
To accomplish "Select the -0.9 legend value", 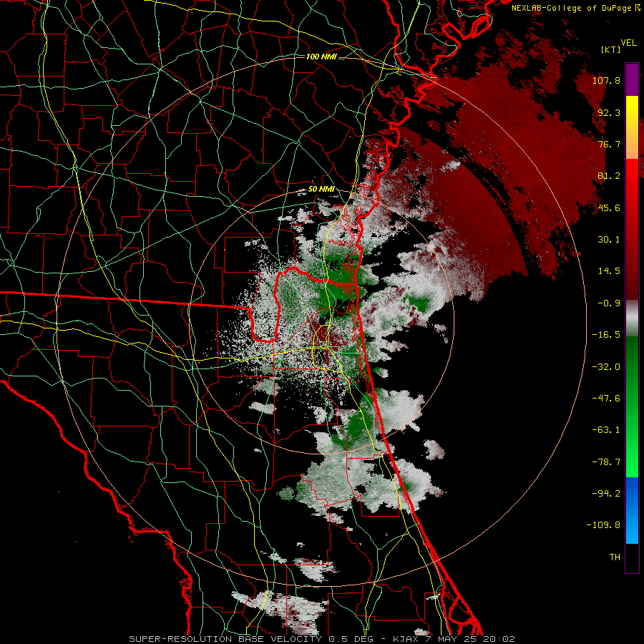I will coord(609,303).
